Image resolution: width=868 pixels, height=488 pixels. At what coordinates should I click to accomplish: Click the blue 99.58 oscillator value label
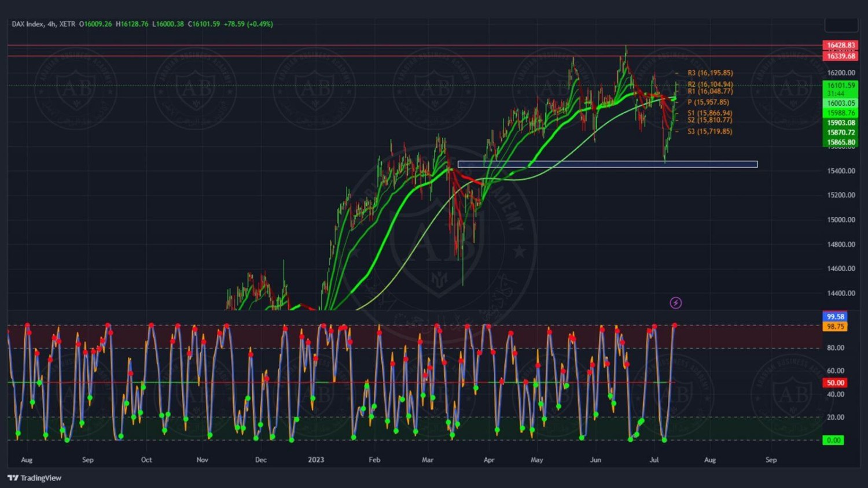834,317
